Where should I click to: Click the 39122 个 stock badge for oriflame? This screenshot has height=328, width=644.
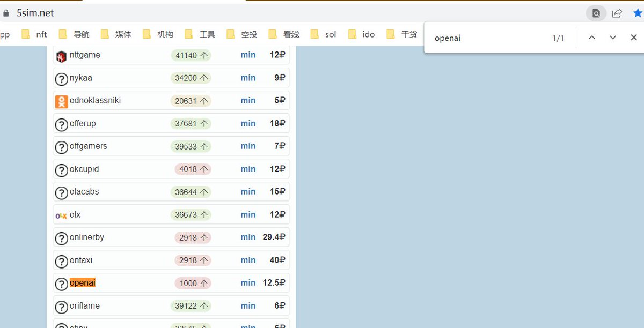tap(191, 306)
